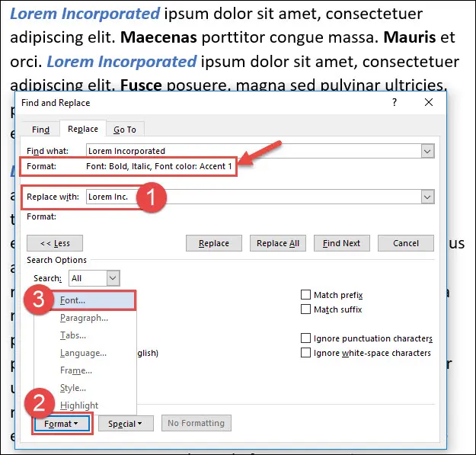Image resolution: width=476 pixels, height=455 pixels.
Task: Click the Find Next button
Action: tap(342, 243)
